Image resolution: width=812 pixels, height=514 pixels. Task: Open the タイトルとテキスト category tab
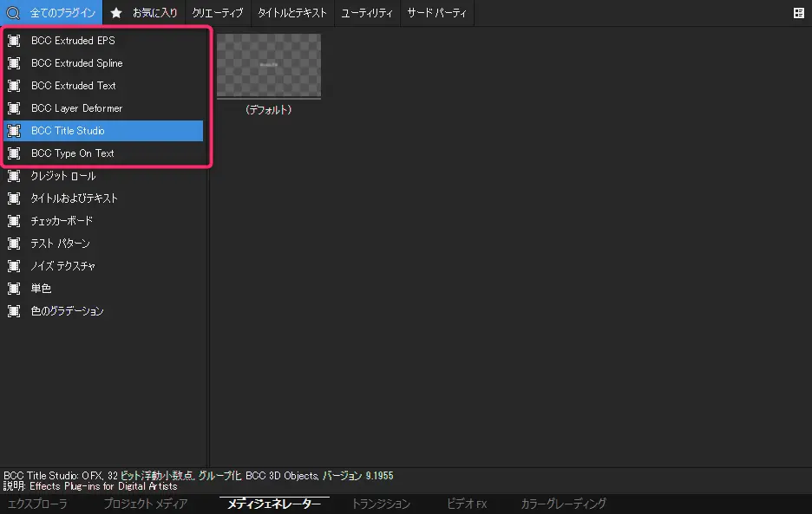(x=292, y=13)
